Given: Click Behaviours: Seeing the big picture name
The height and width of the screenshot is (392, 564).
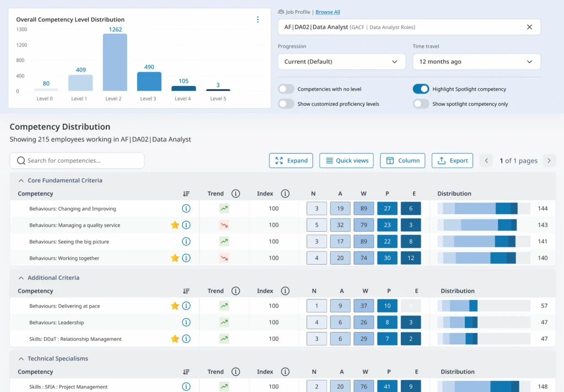Looking at the screenshot, I should pos(69,242).
